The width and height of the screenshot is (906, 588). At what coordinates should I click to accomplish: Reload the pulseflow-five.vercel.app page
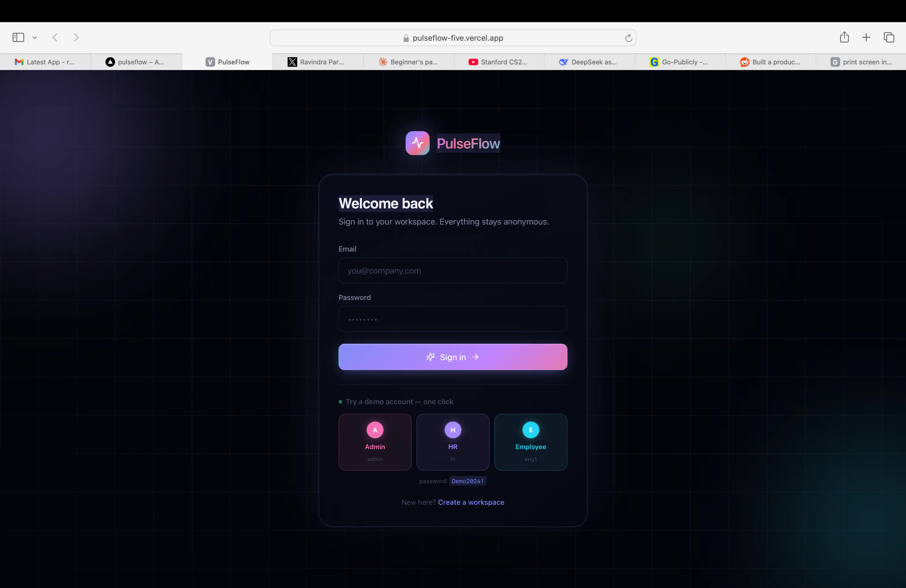(629, 38)
